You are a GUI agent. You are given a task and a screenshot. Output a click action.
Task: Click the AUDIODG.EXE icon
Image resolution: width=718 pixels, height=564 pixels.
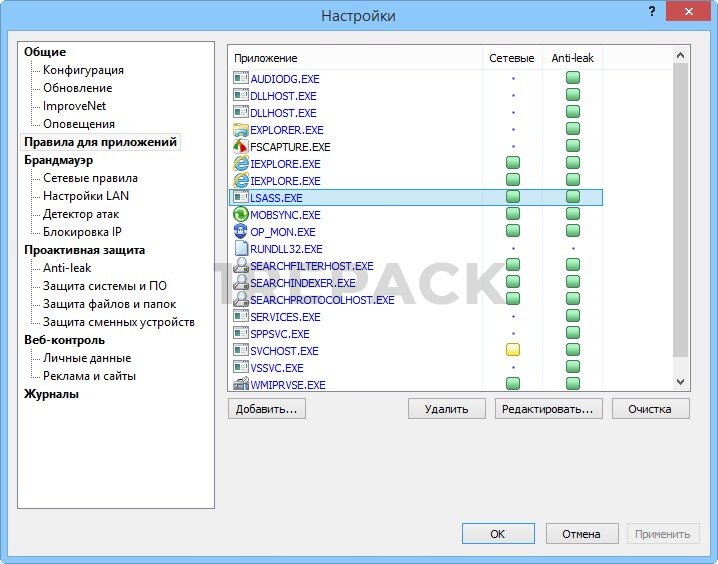(x=240, y=79)
